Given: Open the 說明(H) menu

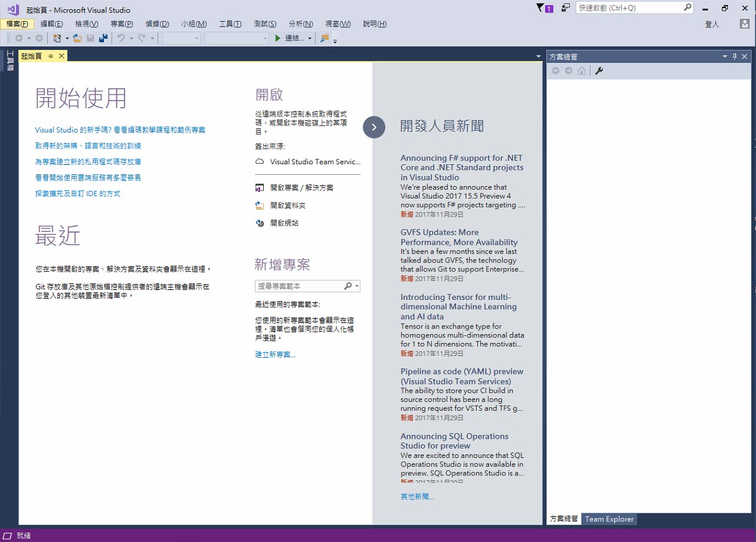Looking at the screenshot, I should pos(375,24).
